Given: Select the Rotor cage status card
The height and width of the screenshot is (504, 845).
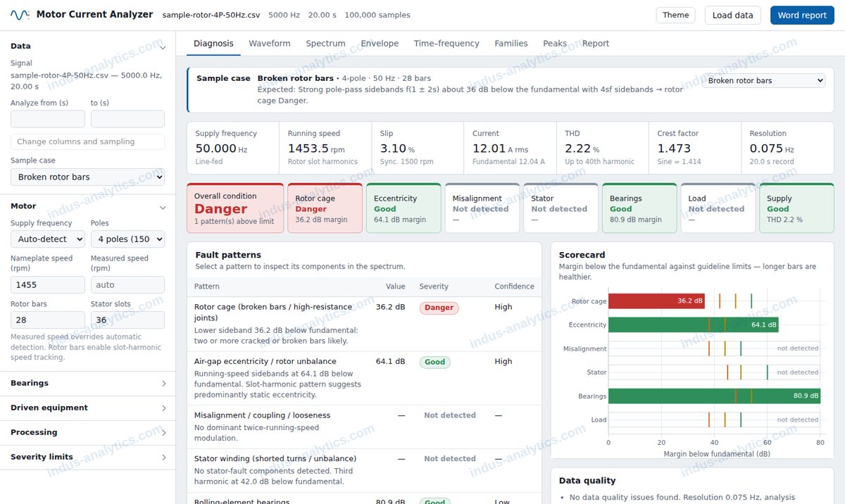Looking at the screenshot, I should pyautogui.click(x=325, y=208).
